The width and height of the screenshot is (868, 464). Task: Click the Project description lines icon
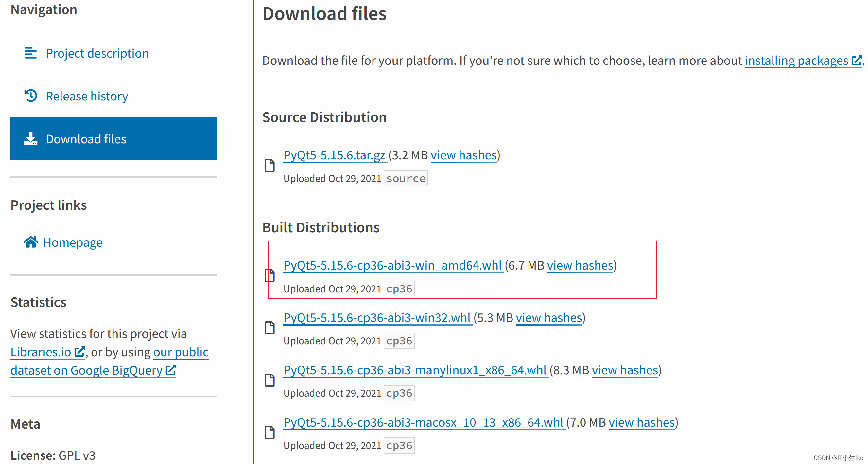coord(31,53)
